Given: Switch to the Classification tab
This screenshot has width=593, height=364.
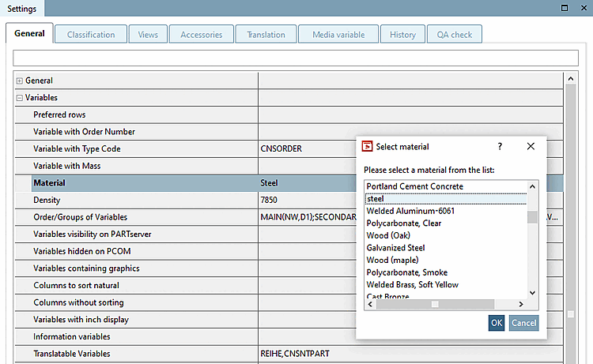Looking at the screenshot, I should point(91,35).
